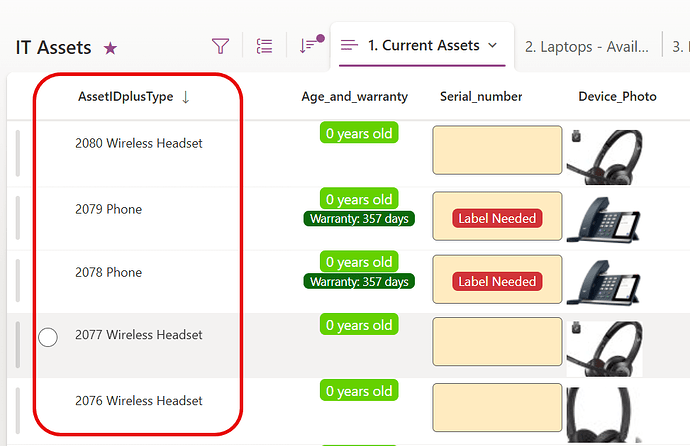
Task: Click the AssetIDplusType column header
Action: pos(125,97)
